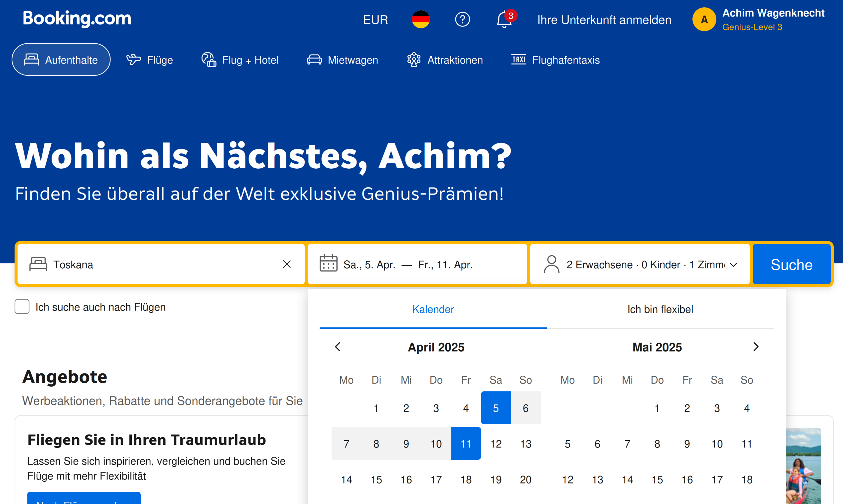Click the kayak photo thumbnail

[803, 465]
